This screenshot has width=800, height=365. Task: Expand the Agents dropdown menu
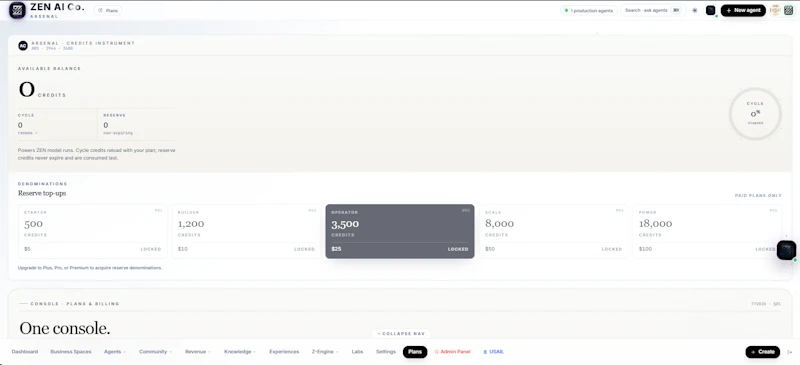(115, 352)
